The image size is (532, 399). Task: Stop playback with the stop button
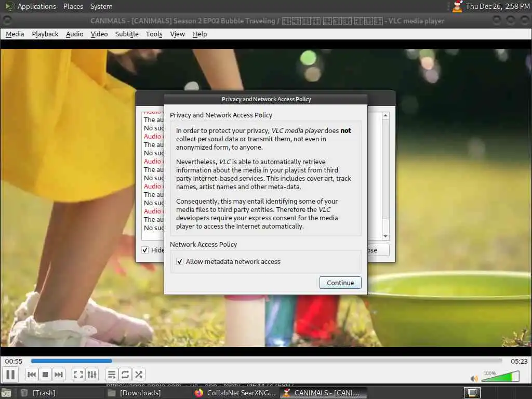pos(45,375)
